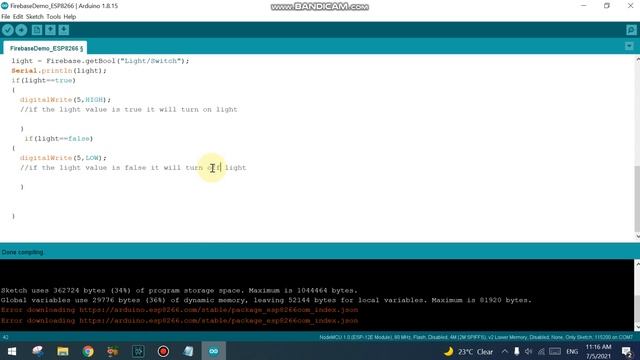The height and width of the screenshot is (360, 640).
Task: Click the microphone tray icon
Action: point(516,351)
